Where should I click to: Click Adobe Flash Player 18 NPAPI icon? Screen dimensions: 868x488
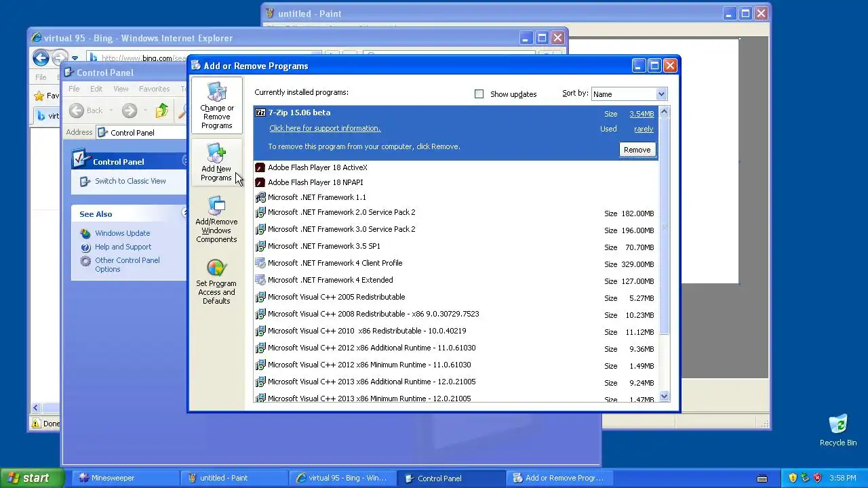[260, 182]
